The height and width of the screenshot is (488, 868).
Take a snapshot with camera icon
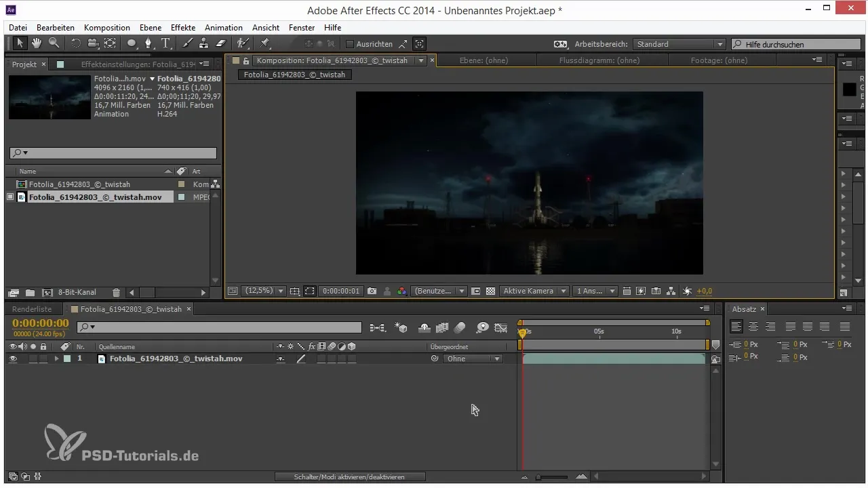click(x=372, y=291)
